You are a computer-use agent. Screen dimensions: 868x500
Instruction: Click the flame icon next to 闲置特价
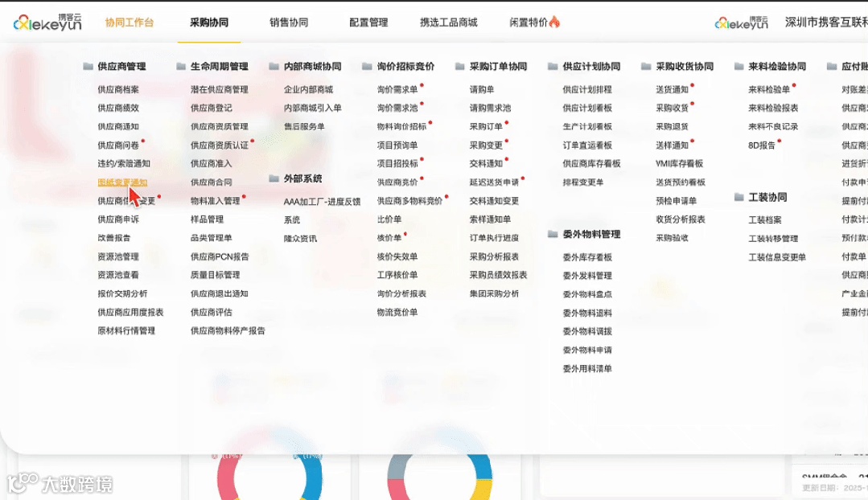tap(553, 23)
